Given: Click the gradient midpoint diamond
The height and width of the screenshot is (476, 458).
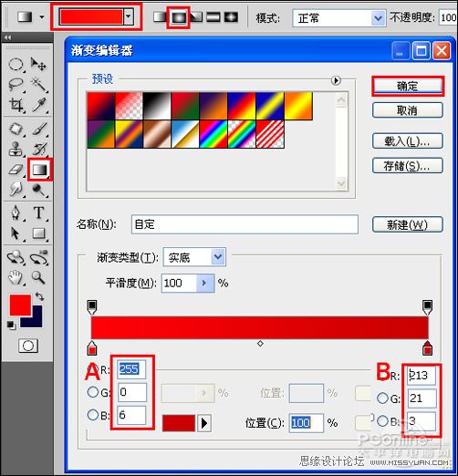Looking at the screenshot, I should (260, 344).
